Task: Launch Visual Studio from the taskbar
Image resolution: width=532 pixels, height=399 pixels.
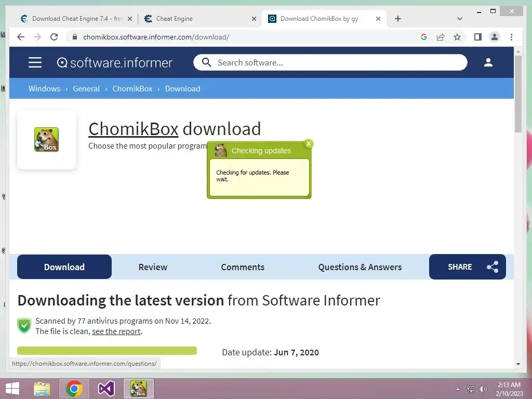Action: click(x=107, y=389)
